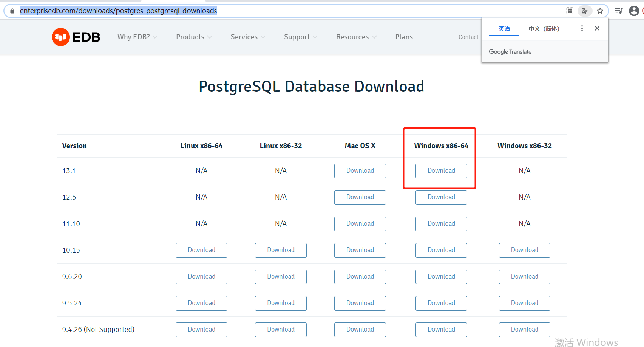Click the '9.4.26 (Not Supported)' version cell

tap(98, 330)
